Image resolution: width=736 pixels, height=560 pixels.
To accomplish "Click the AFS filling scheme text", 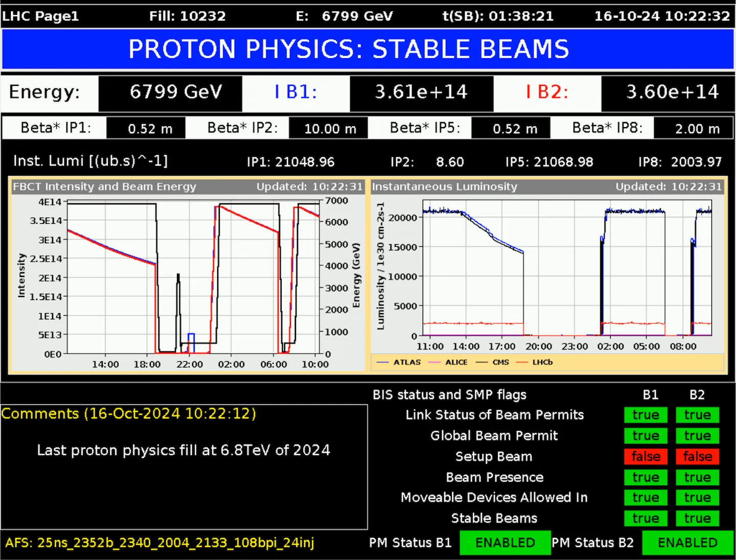I will coord(159,543).
